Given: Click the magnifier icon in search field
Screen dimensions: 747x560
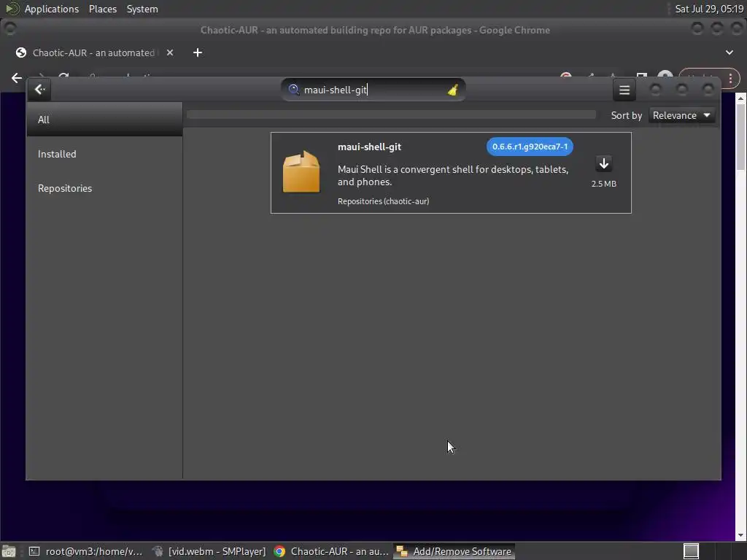Looking at the screenshot, I should pos(293,90).
